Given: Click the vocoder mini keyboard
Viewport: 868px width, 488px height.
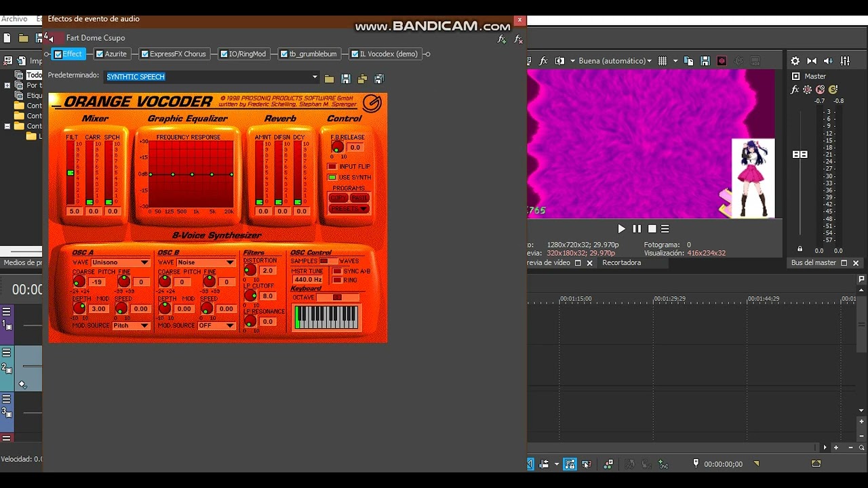Looking at the screenshot, I should [x=326, y=317].
